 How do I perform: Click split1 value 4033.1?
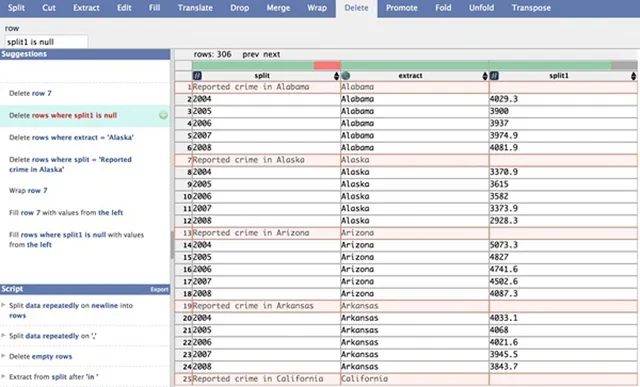[563, 318]
